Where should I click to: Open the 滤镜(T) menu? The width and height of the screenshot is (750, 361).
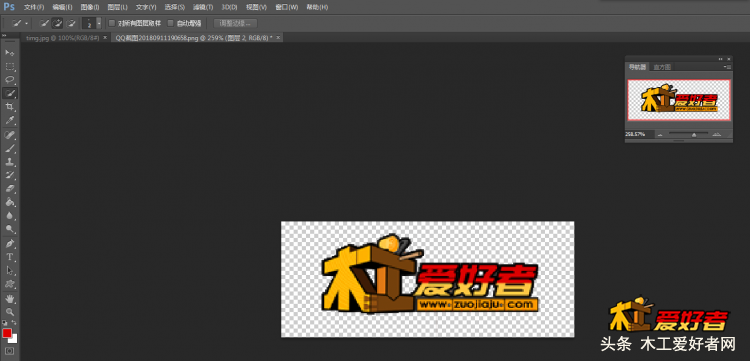point(203,7)
